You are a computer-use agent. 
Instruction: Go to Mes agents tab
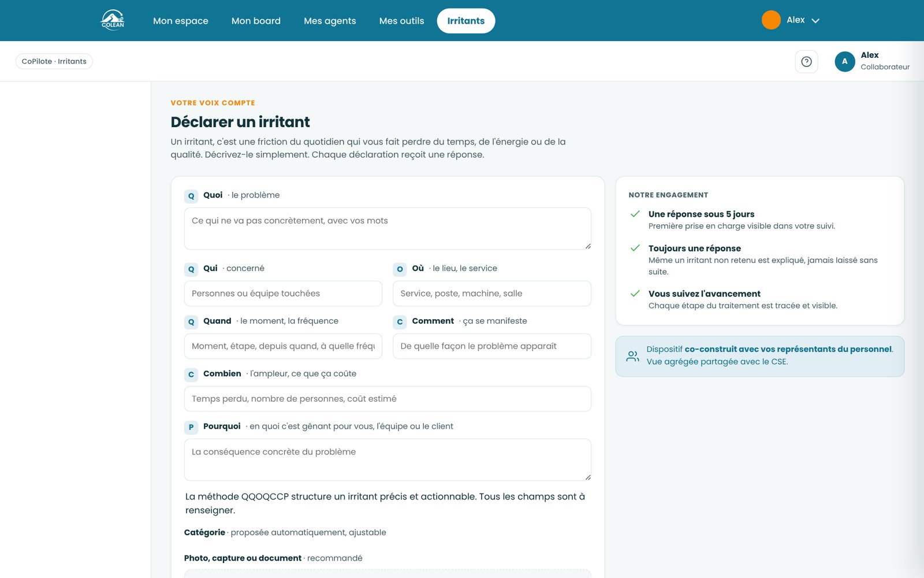[x=330, y=21]
